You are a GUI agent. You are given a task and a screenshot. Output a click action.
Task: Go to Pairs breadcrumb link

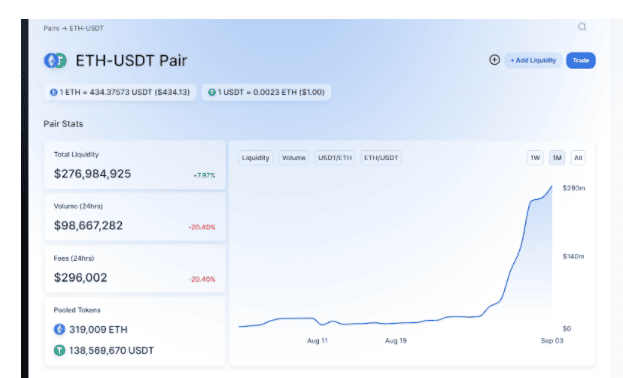pos(51,28)
